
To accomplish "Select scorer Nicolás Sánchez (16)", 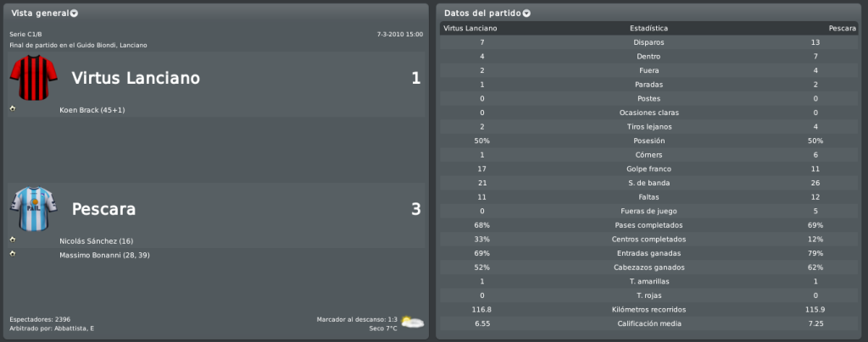I will (97, 241).
